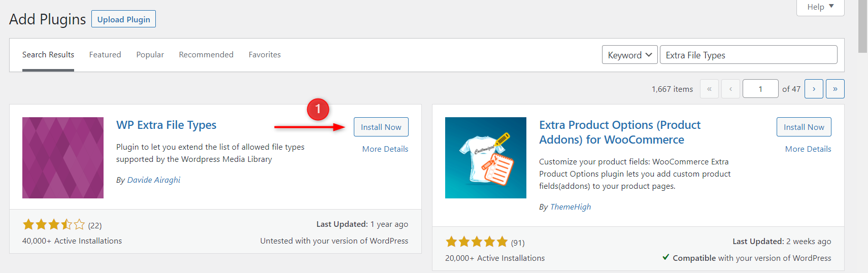Show the Favorites tab

(x=264, y=55)
